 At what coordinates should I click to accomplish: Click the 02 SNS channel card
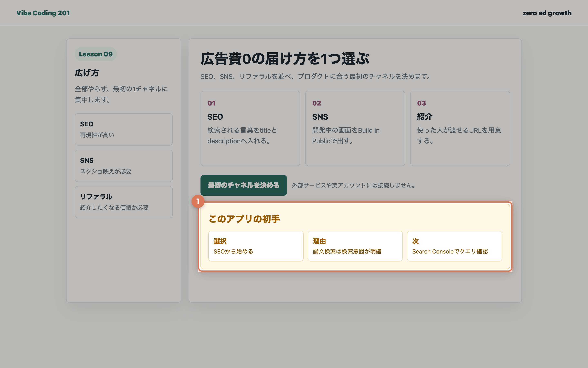pyautogui.click(x=355, y=128)
